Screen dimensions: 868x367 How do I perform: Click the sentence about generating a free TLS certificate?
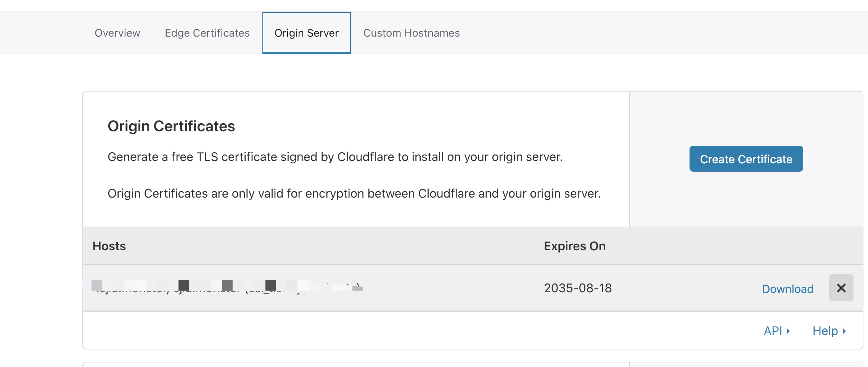tap(335, 157)
